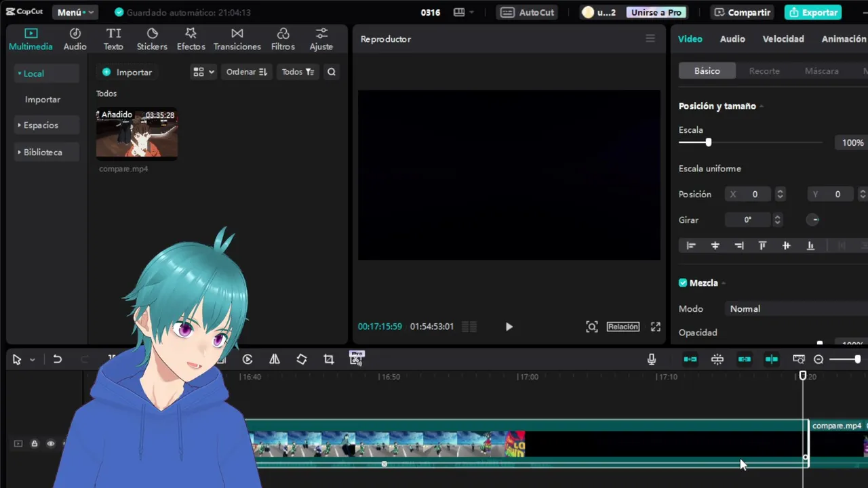868x488 pixels.
Task: Click the Relación aspect ratio button
Action: (x=623, y=327)
